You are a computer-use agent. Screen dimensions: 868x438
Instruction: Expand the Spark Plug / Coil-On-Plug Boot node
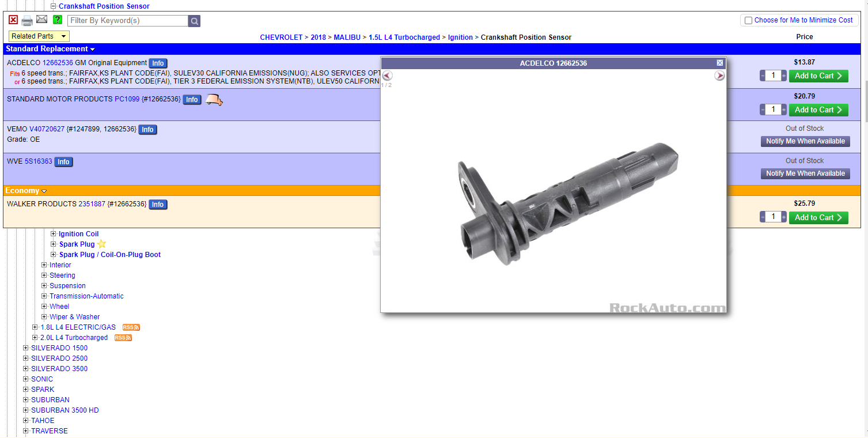click(x=54, y=255)
